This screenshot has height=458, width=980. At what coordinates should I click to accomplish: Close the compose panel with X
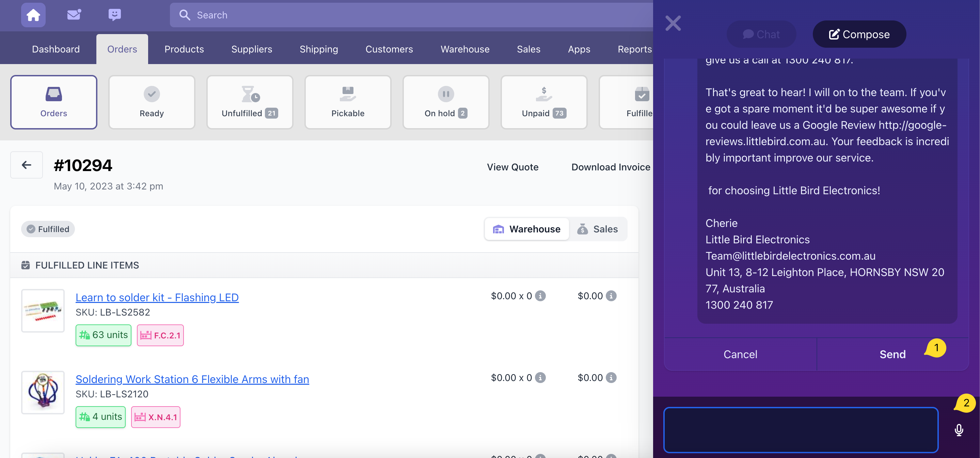coord(673,24)
